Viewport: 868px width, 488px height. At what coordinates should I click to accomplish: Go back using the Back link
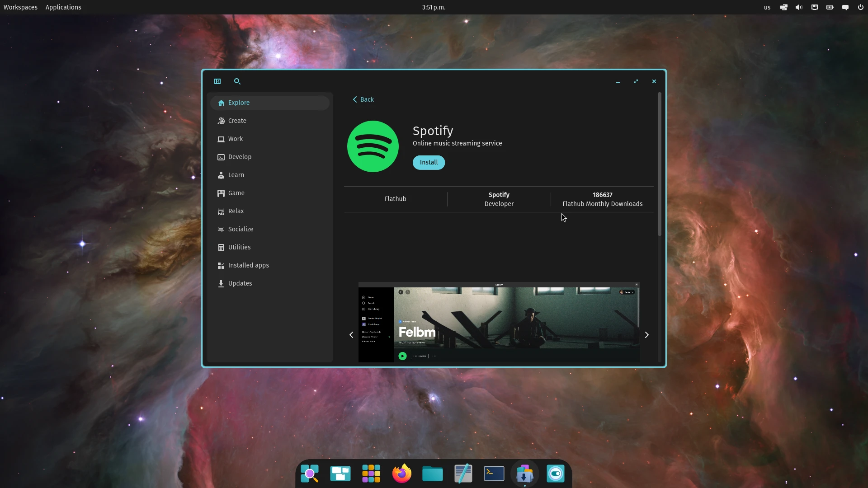(x=363, y=99)
